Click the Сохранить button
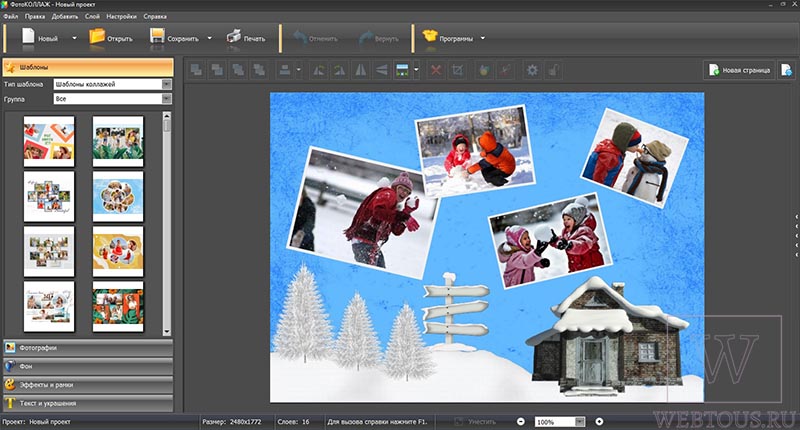Viewport: 800px width, 430px height. point(174,38)
